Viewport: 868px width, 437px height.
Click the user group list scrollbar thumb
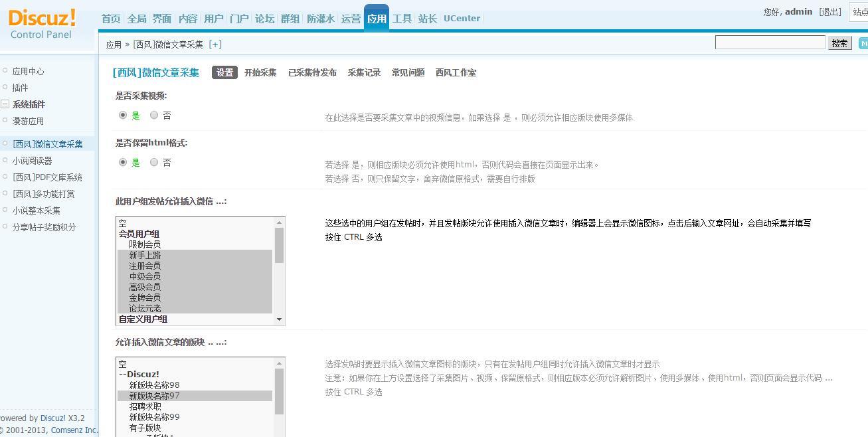[279, 245]
